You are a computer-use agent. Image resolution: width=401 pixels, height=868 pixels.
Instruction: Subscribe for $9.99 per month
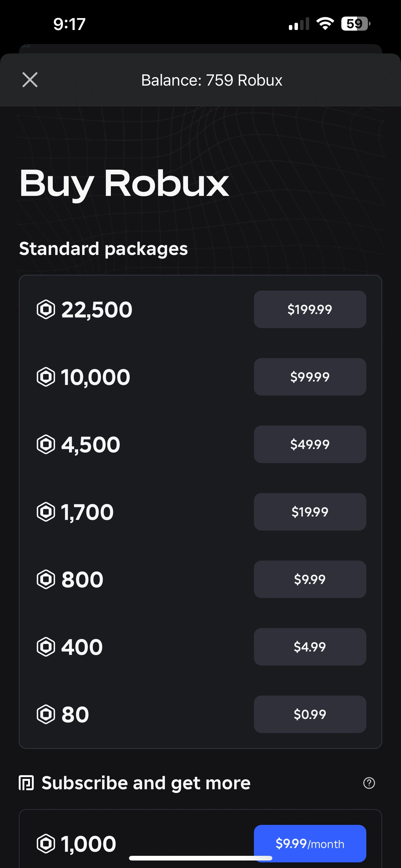tap(309, 843)
